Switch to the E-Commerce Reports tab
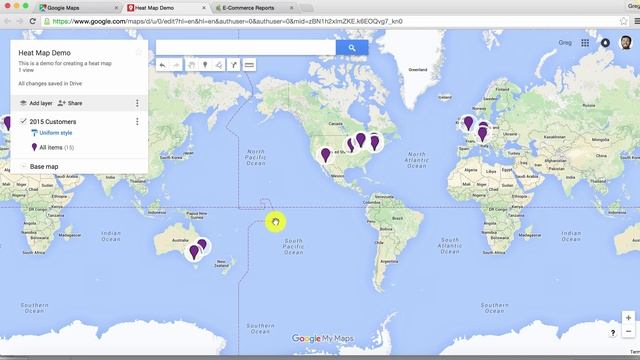The height and width of the screenshot is (360, 640). (254, 8)
